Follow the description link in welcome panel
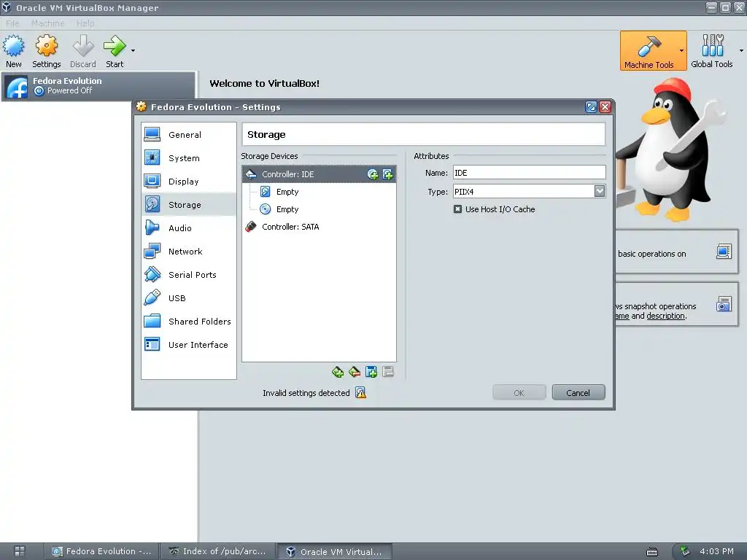Viewport: 747px width, 560px height. click(x=665, y=316)
